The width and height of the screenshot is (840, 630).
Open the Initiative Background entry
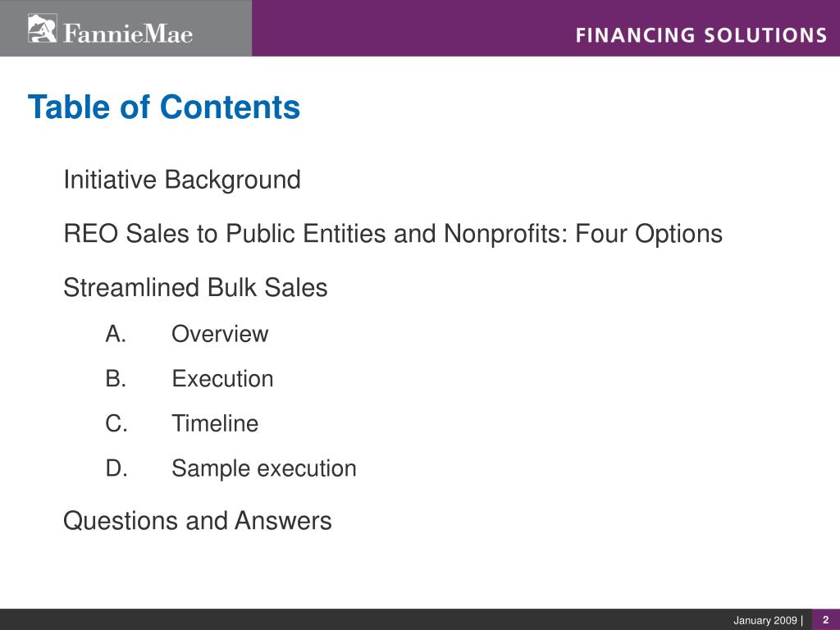pos(182,180)
